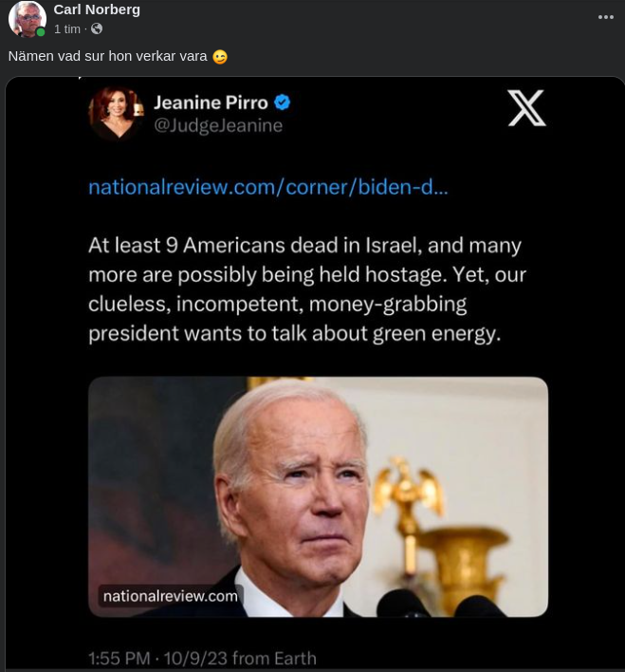The height and width of the screenshot is (672, 625).
Task: Click the X logo in the tweet
Action: point(526,109)
